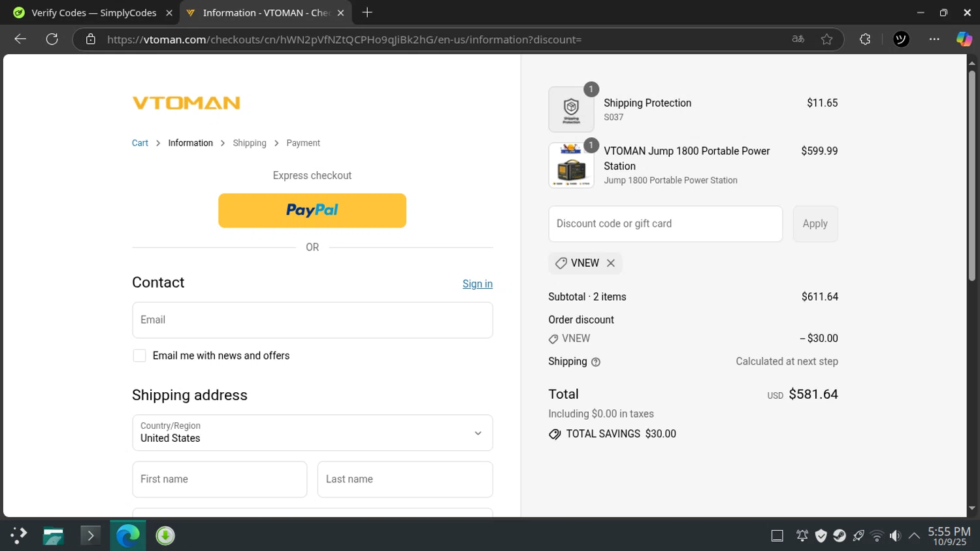The height and width of the screenshot is (551, 980).
Task: Open the file manager from taskbar
Action: tap(54, 536)
